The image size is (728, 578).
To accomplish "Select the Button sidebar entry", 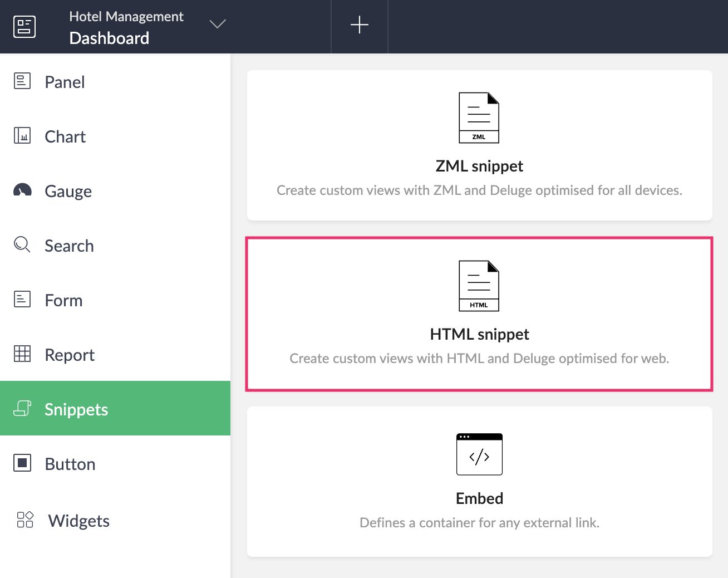I will [115, 464].
